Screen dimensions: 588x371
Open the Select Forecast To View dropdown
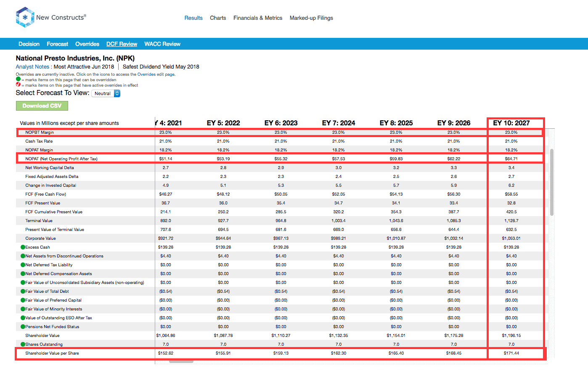click(x=106, y=93)
